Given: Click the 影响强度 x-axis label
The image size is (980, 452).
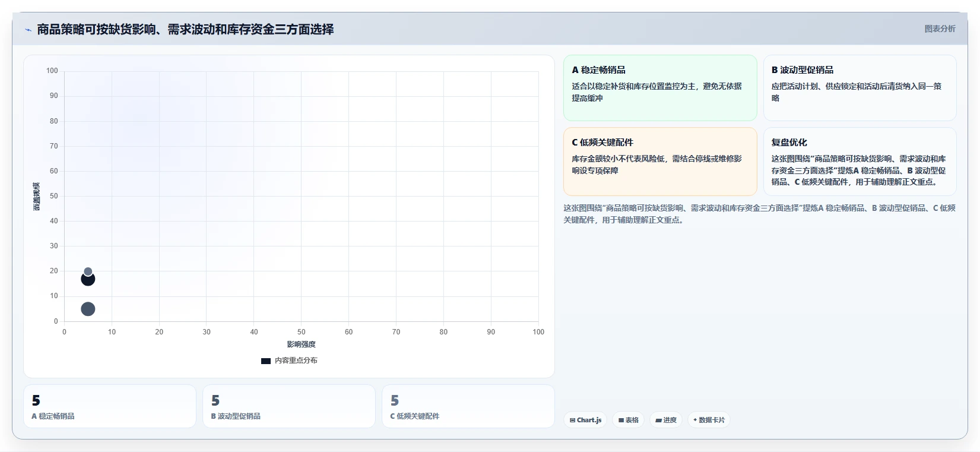Looking at the screenshot, I should pyautogui.click(x=302, y=344).
